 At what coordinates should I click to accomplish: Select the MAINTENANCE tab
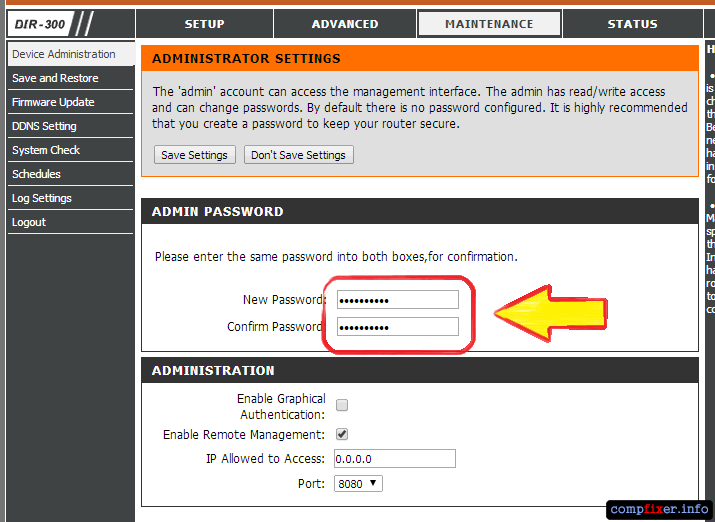[x=489, y=24]
